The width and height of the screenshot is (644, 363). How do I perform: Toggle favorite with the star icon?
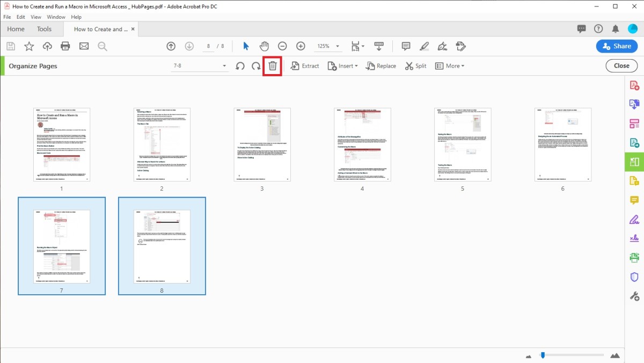29,46
